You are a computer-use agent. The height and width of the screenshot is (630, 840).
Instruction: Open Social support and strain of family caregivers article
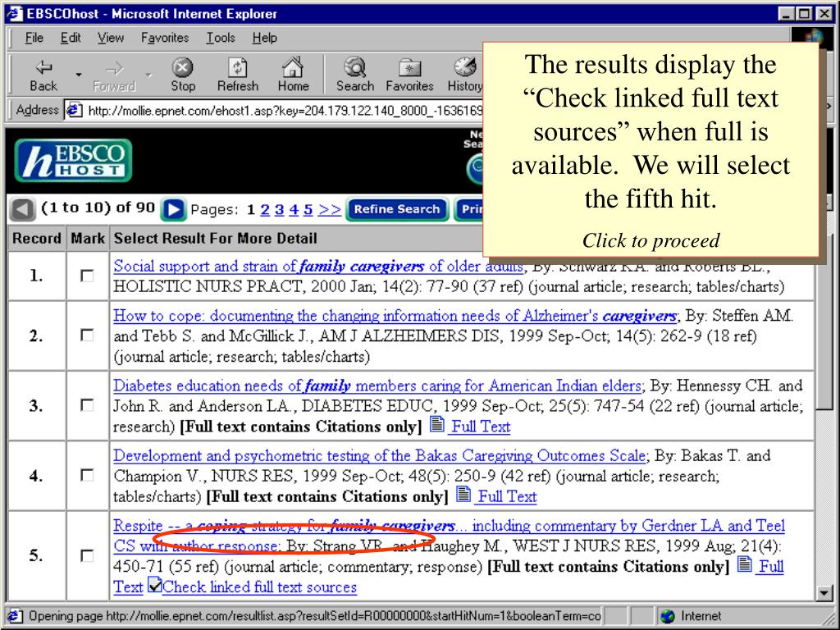pyautogui.click(x=317, y=267)
